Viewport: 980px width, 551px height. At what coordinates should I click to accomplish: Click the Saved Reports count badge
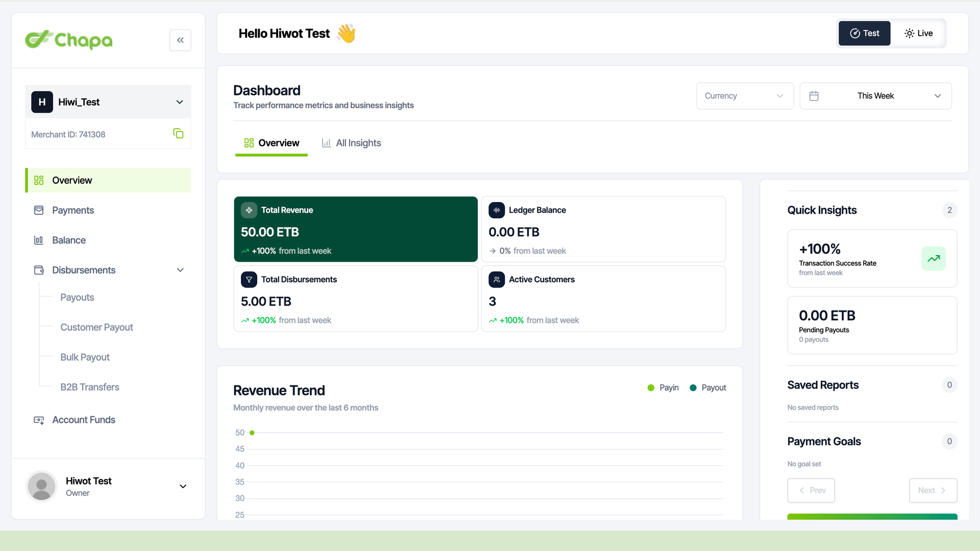[x=949, y=385]
